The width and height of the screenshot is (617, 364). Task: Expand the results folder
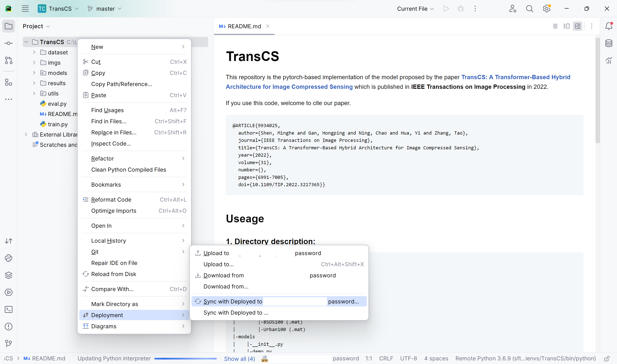point(34,83)
